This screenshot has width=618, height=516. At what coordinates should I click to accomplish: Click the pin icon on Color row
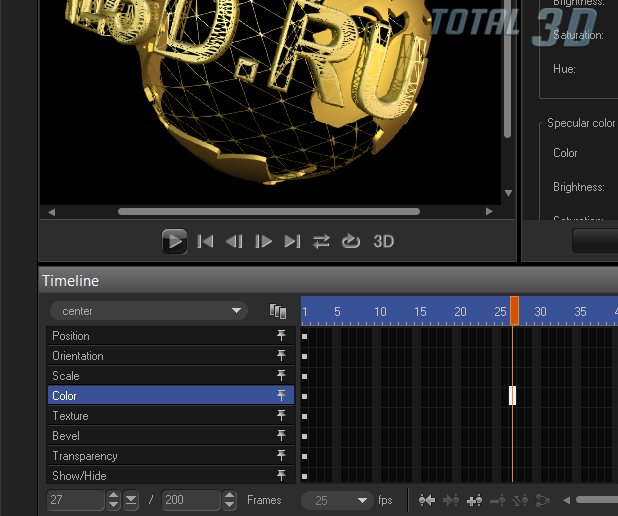click(x=281, y=395)
